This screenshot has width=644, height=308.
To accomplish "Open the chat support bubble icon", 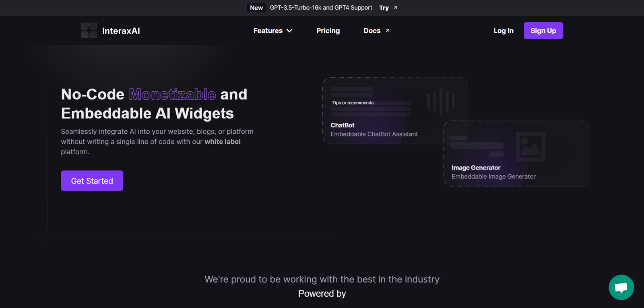I will [x=621, y=287].
